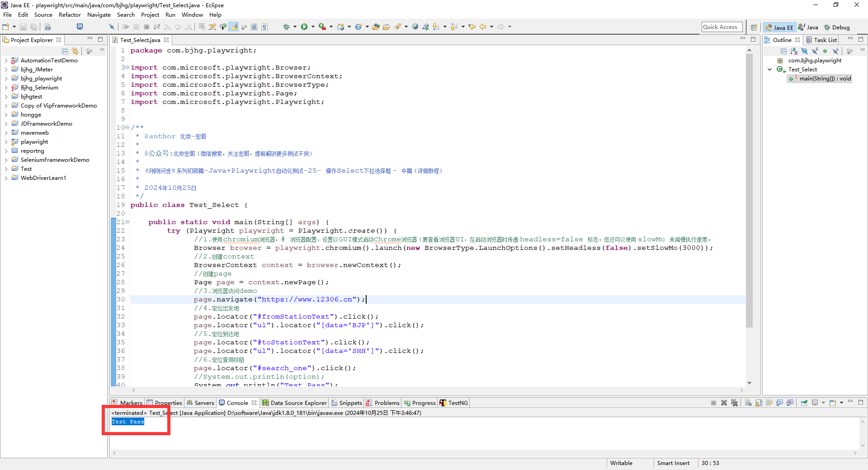Expand the bjhg_playwright project
The width and height of the screenshot is (868, 470).
point(6,79)
